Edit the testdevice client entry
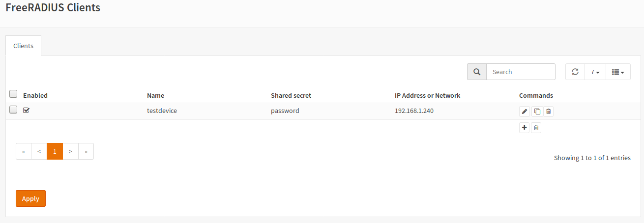The width and height of the screenshot is (644, 223). (525, 111)
